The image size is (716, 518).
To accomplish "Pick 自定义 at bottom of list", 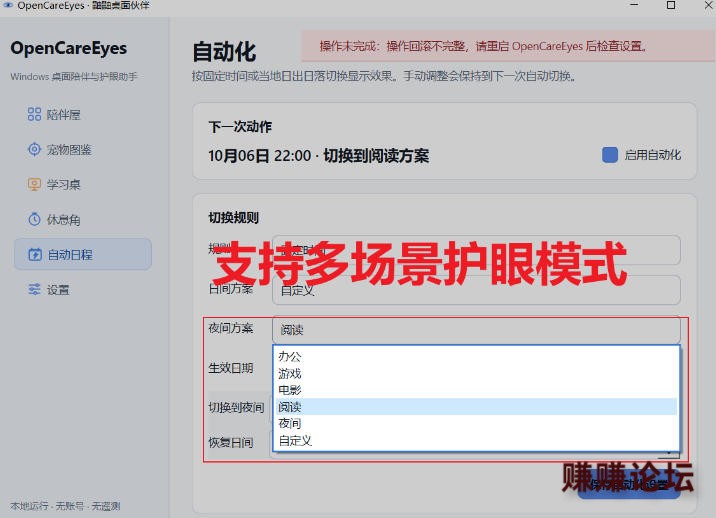I will [476, 440].
